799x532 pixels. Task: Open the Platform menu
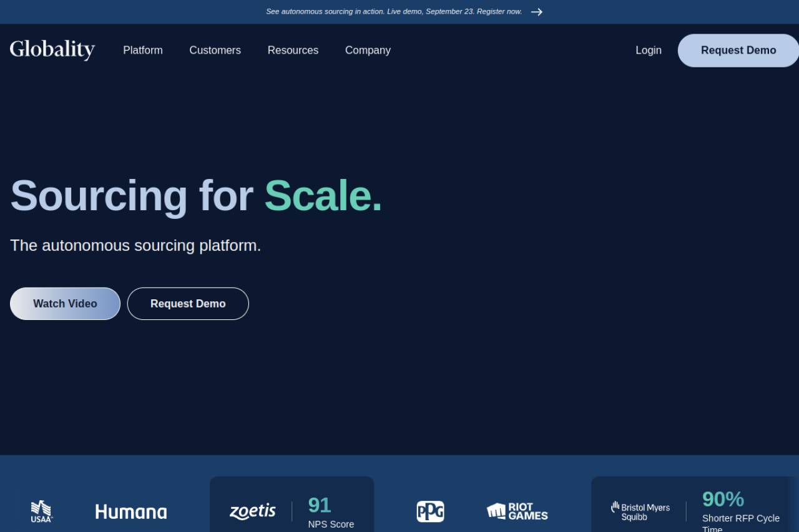coord(143,51)
